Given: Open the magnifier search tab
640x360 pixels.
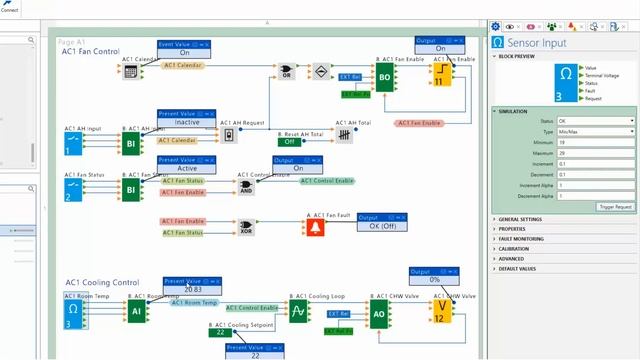Looking at the screenshot, I should point(593,27).
